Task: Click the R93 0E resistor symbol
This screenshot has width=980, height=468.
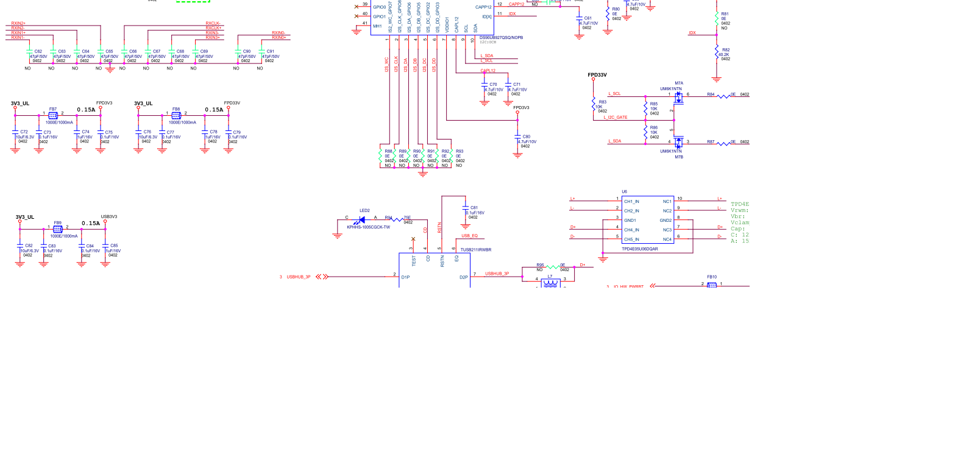Action: click(x=452, y=156)
